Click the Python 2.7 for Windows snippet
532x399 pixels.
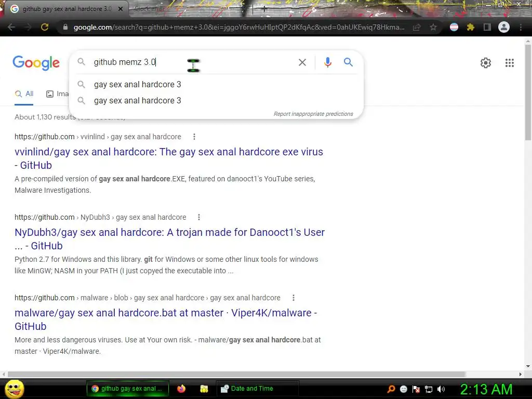click(x=166, y=265)
